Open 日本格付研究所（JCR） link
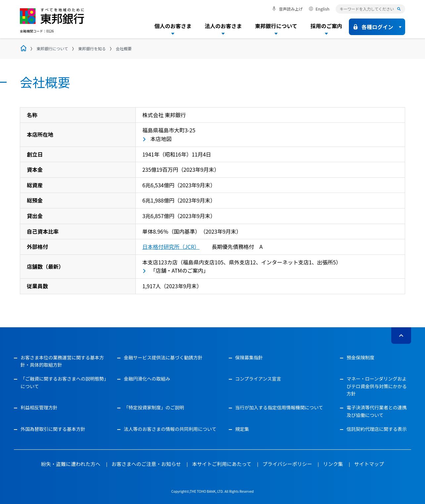Image resolution: width=425 pixels, height=504 pixels. (171, 247)
